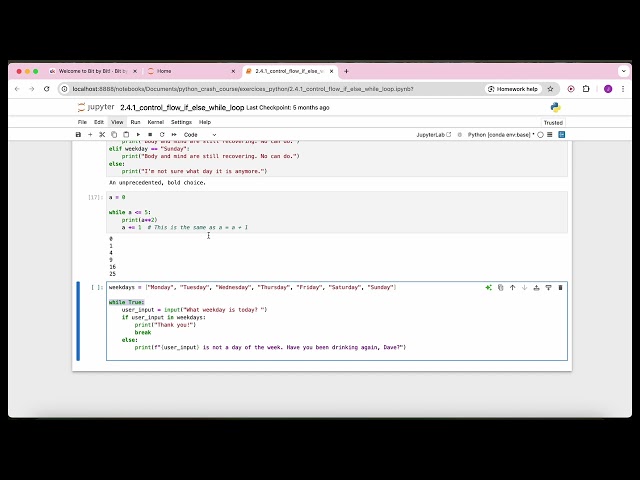Expand the tab search chevron at top right
This screenshot has height=480, width=640.
pyautogui.click(x=623, y=71)
